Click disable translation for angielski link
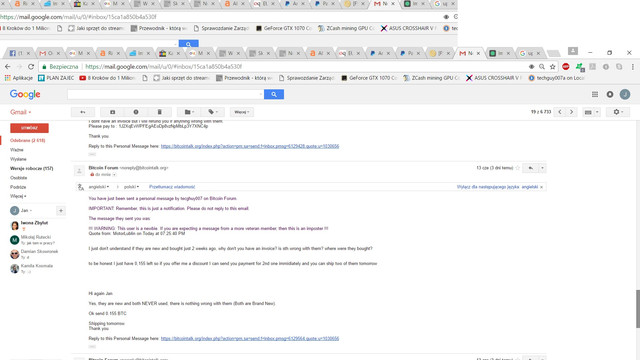Viewport: 640px width, 360px height. (497, 187)
